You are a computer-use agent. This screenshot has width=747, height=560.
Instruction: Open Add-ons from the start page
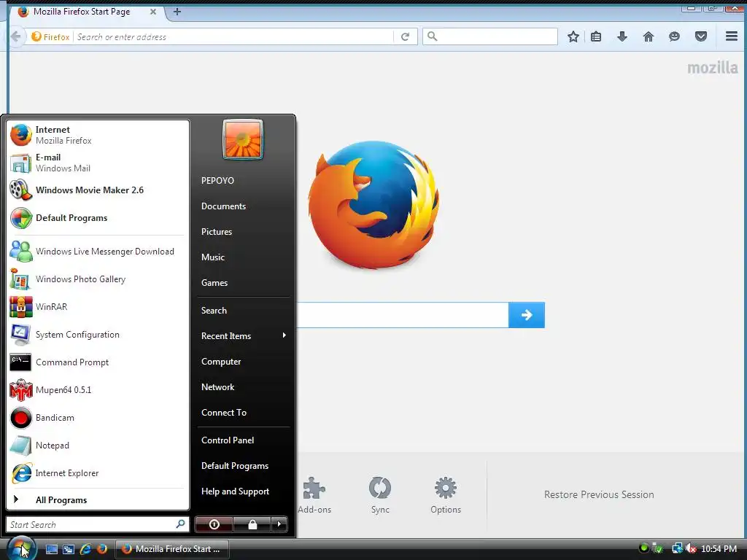click(314, 496)
